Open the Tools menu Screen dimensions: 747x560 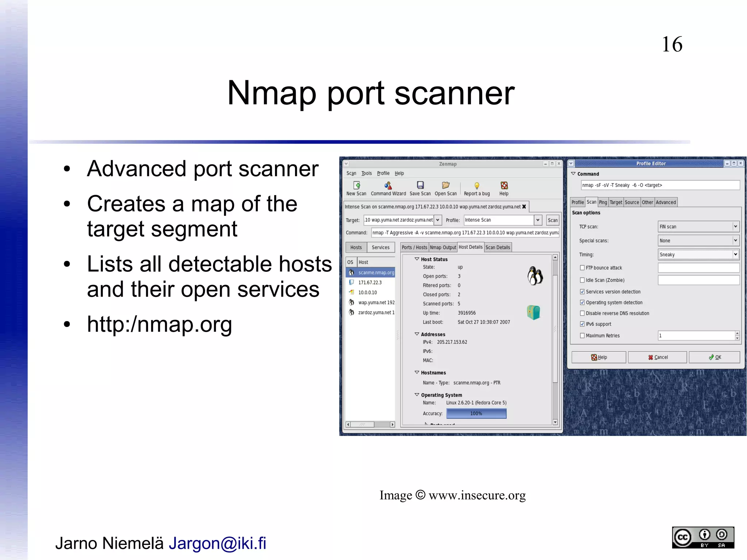[x=367, y=173]
